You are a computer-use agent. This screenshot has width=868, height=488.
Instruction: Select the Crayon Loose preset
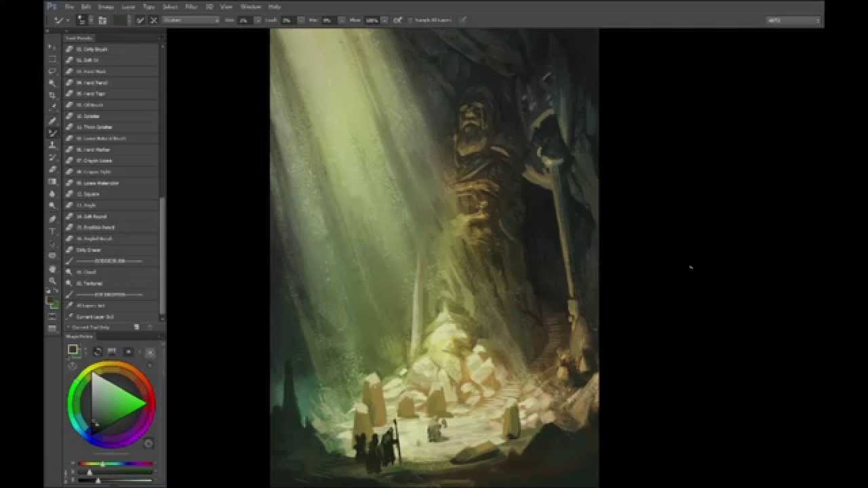click(x=112, y=161)
